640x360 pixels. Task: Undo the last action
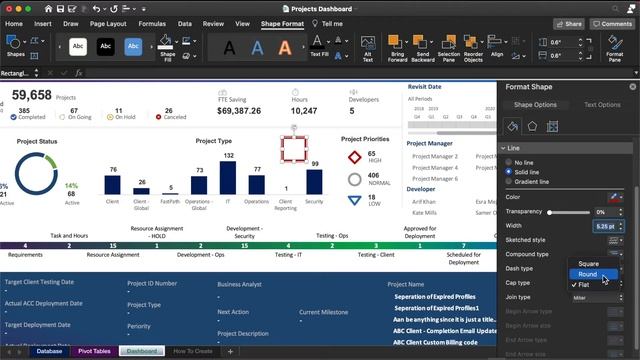[96, 9]
